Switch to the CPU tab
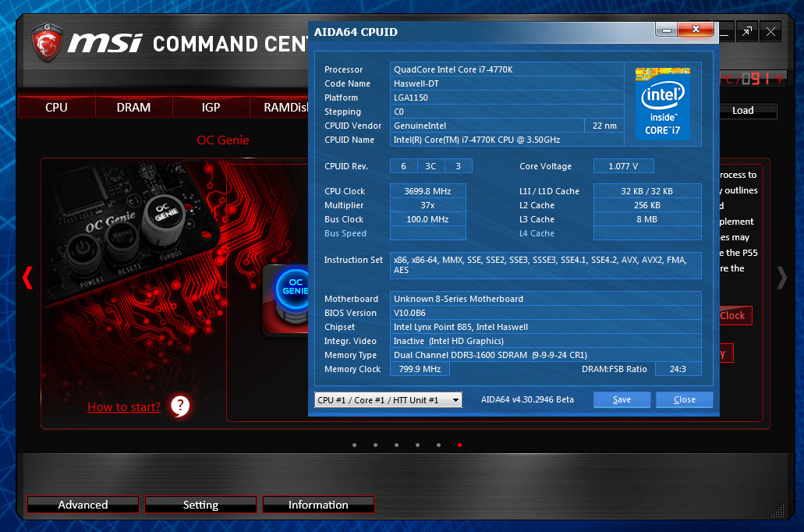804x532 pixels. click(56, 107)
